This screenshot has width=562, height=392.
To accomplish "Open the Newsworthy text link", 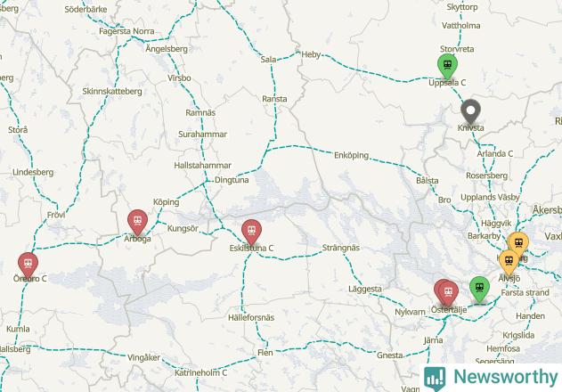I will (x=506, y=377).
